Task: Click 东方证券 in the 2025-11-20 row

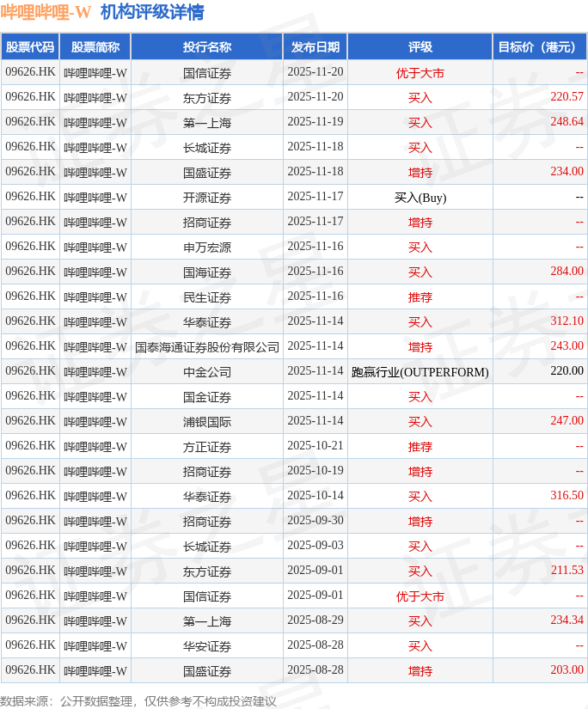Action: [207, 98]
